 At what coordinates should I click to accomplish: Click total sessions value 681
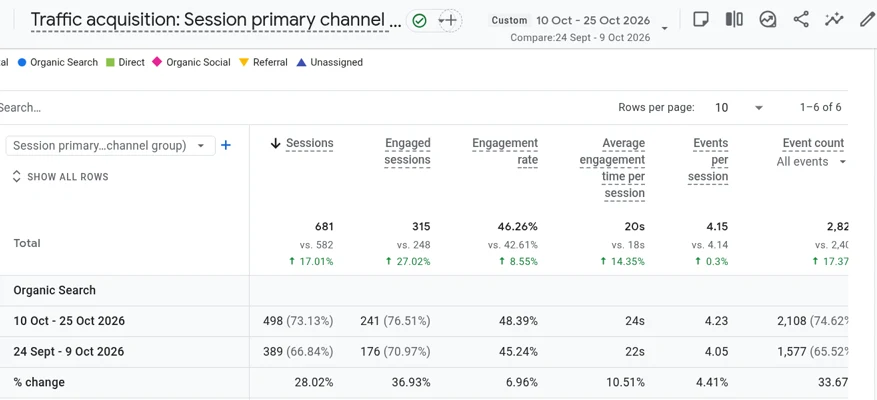(x=324, y=227)
